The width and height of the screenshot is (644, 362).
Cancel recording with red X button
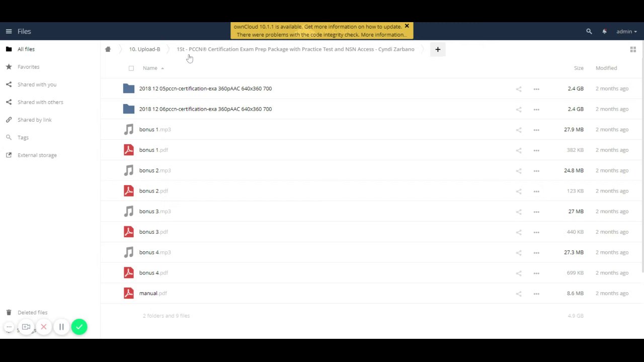point(44,327)
